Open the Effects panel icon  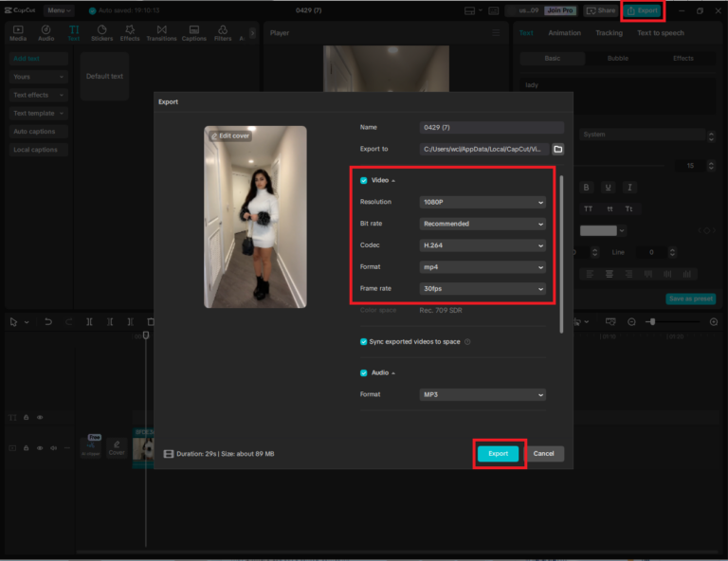tap(130, 33)
